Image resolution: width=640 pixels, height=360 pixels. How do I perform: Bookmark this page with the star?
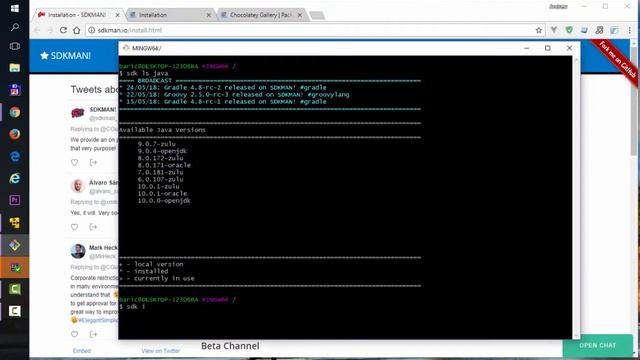539,30
